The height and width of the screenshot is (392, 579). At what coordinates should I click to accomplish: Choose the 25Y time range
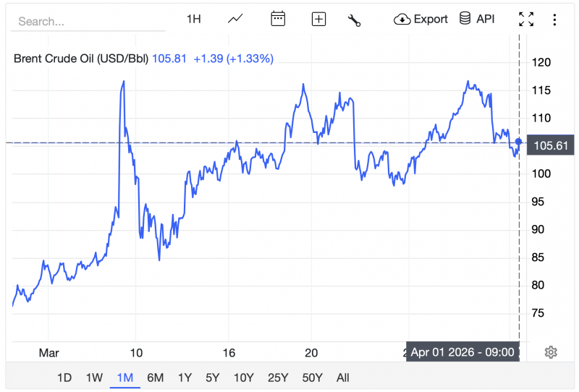(x=278, y=378)
